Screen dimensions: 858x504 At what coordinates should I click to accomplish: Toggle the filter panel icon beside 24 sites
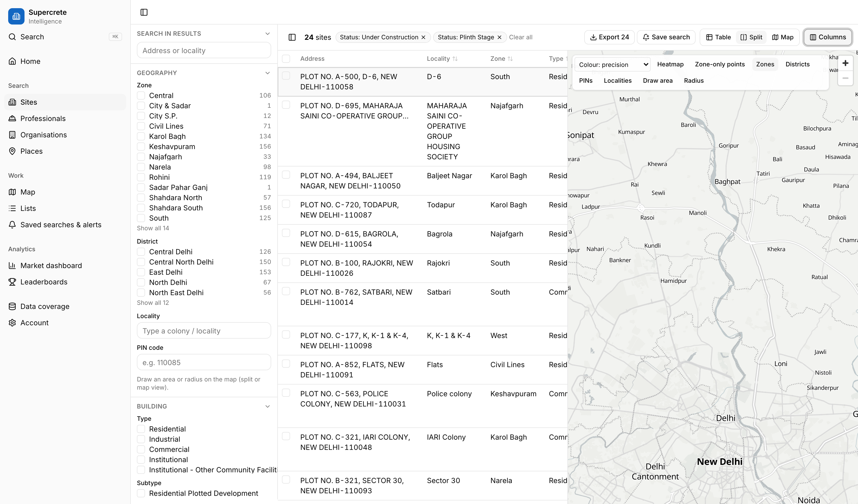click(x=292, y=37)
